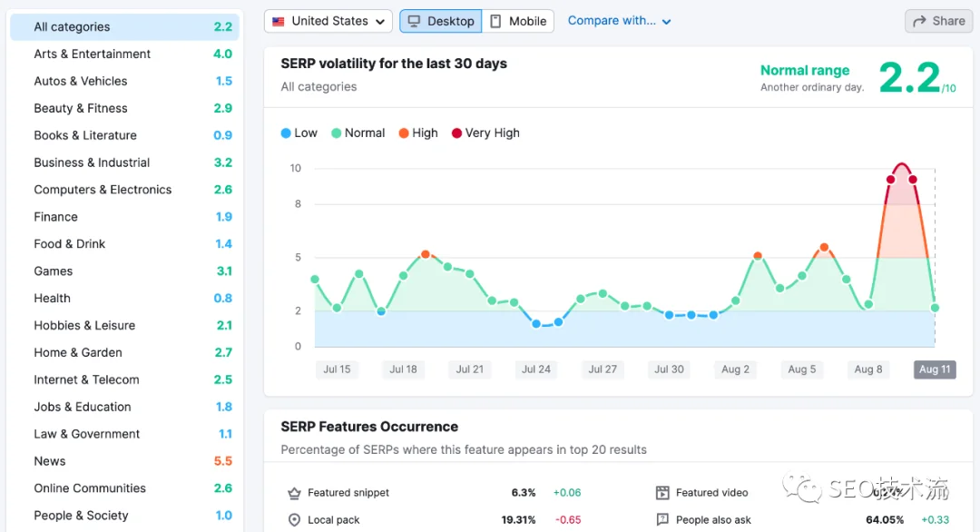This screenshot has height=532, width=980.
Task: Click the Local pack 19.31% value
Action: click(x=518, y=520)
